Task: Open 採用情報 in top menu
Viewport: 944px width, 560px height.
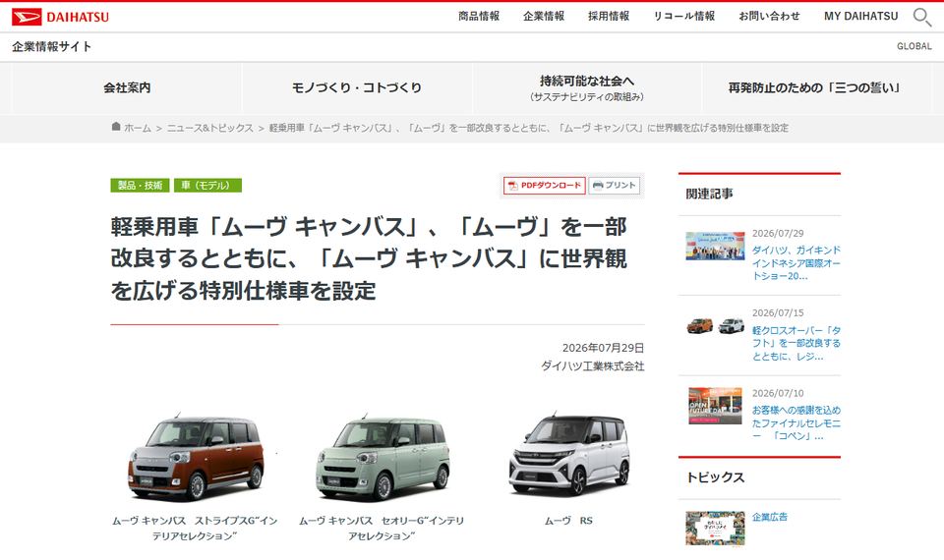Action: click(x=609, y=17)
